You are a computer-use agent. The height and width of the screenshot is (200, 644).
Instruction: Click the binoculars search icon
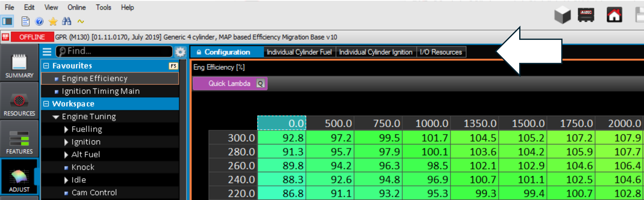coord(66,22)
